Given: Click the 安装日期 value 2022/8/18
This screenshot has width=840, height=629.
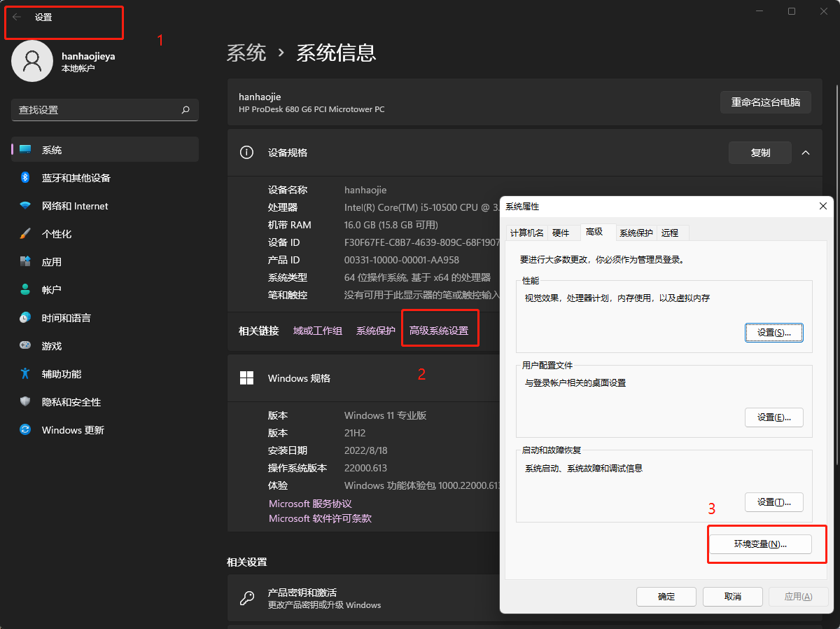Looking at the screenshot, I should (x=365, y=450).
